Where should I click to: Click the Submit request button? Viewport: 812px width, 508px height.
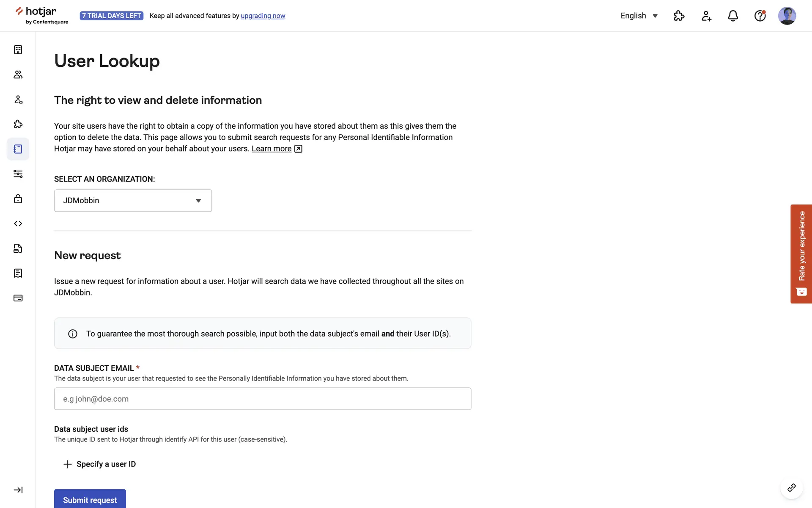90,500
